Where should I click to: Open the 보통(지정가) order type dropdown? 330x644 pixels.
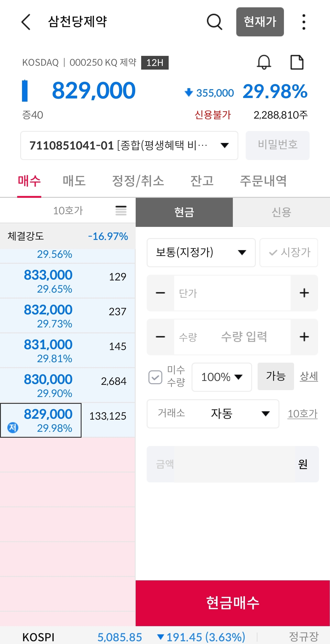tap(201, 253)
